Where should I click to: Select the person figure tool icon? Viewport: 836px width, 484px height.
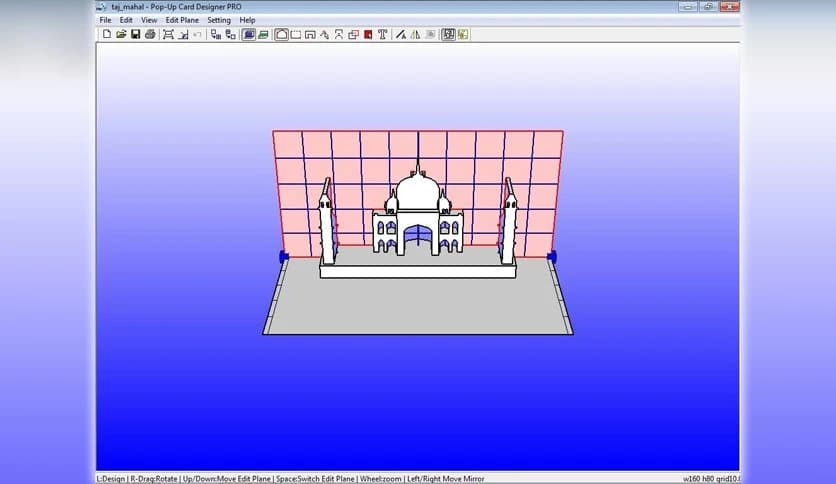(x=339, y=35)
